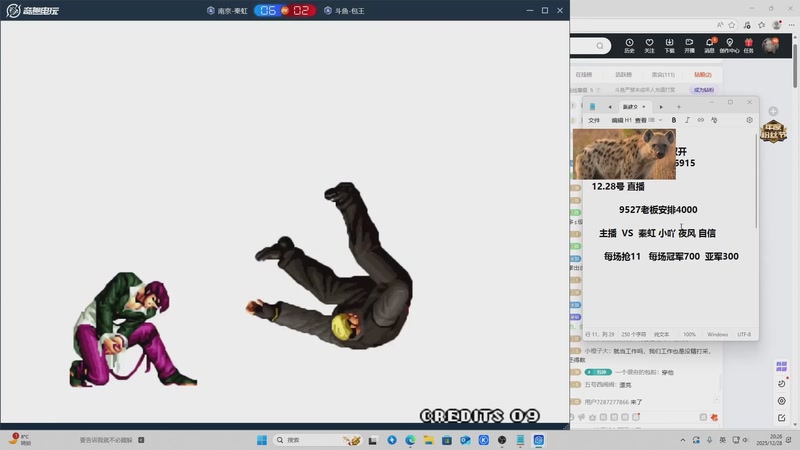Toggle bold formatting in Notepad toolbar
The height and width of the screenshot is (450, 800).
tap(673, 120)
